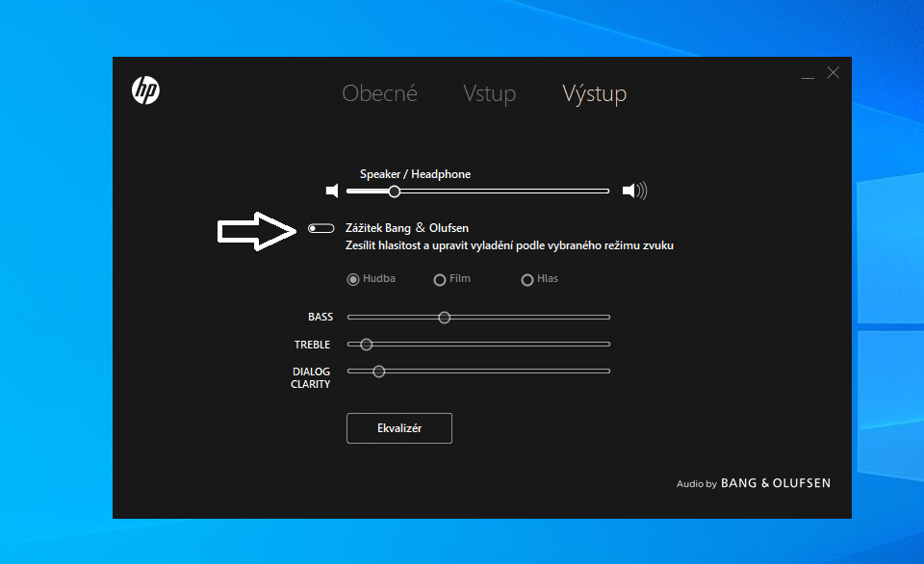Viewport: 924px width, 564px height.
Task: Click the TREBLE label
Action: pyautogui.click(x=312, y=345)
